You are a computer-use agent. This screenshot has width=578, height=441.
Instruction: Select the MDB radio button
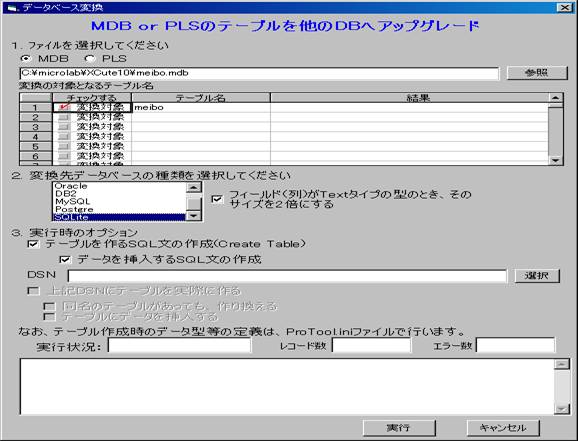[x=26, y=59]
